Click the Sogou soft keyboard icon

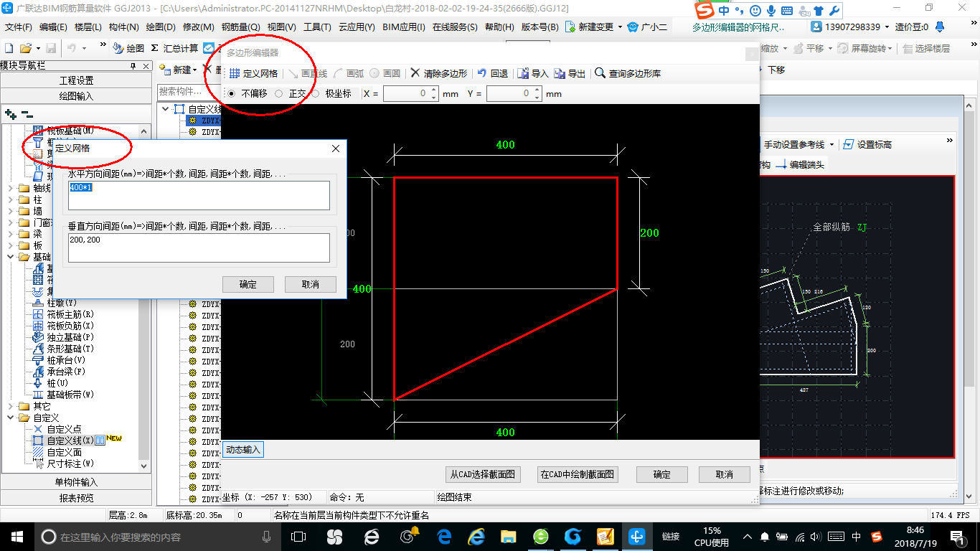click(787, 11)
